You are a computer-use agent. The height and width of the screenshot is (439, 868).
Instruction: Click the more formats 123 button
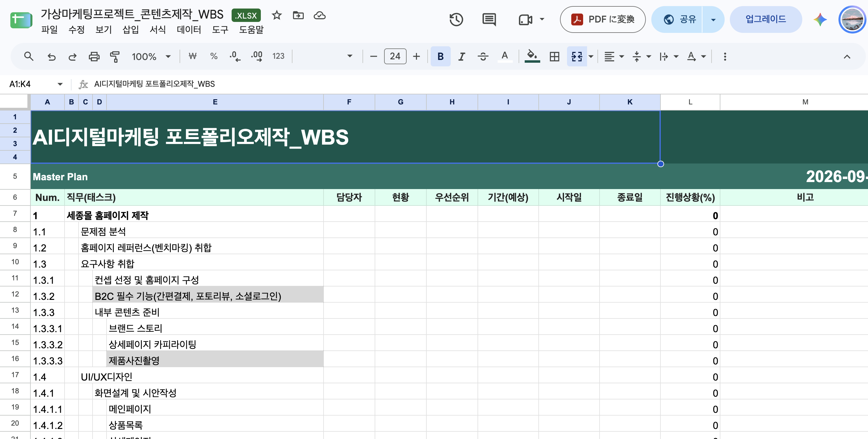(278, 56)
